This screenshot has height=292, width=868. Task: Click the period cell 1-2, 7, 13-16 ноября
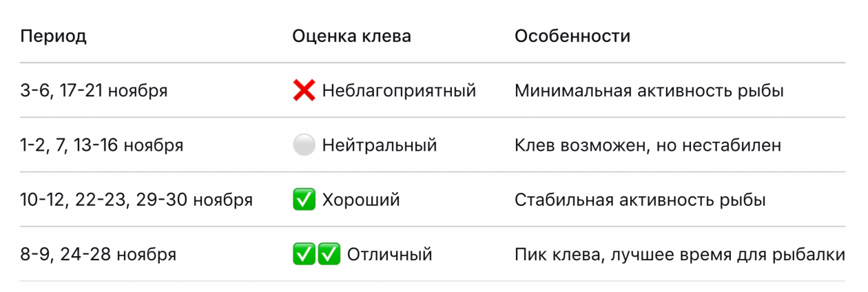coord(102,145)
